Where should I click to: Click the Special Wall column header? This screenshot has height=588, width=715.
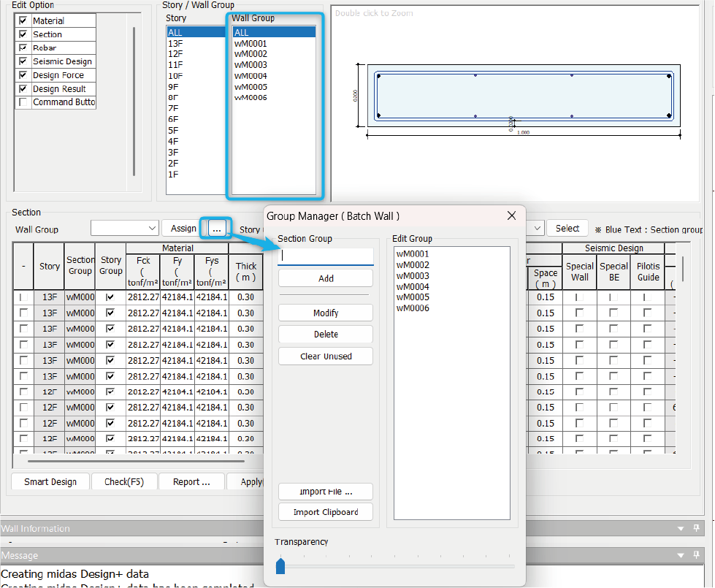(x=580, y=272)
